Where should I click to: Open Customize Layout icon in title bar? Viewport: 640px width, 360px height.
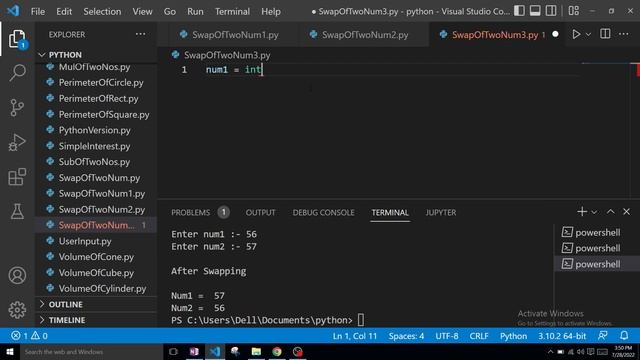pos(573,11)
